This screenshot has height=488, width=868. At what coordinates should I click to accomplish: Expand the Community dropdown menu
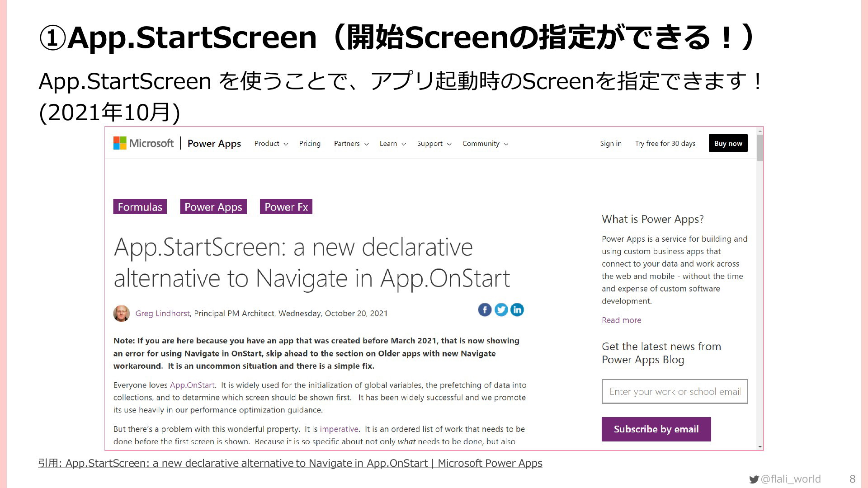click(x=485, y=144)
